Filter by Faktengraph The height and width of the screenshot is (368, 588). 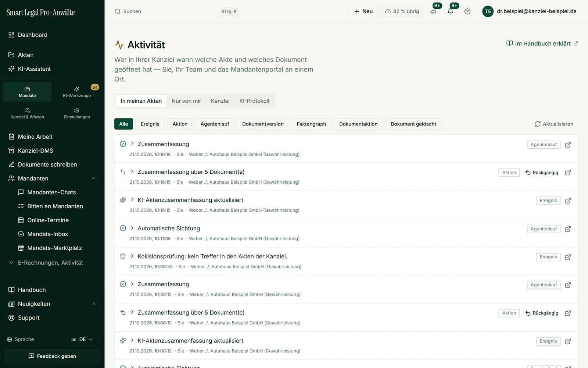[x=311, y=124]
